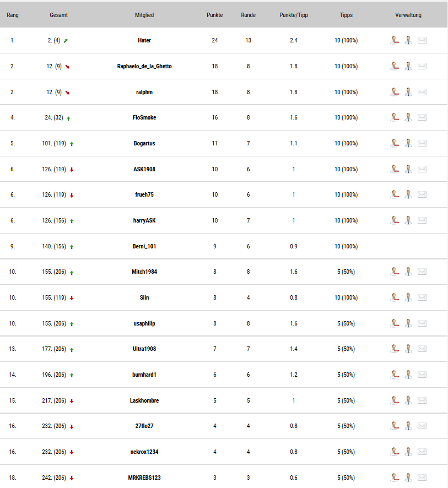Click the user-with-tie icon for Ultra1908
Viewport: 448px width, 488px height.
408,349
